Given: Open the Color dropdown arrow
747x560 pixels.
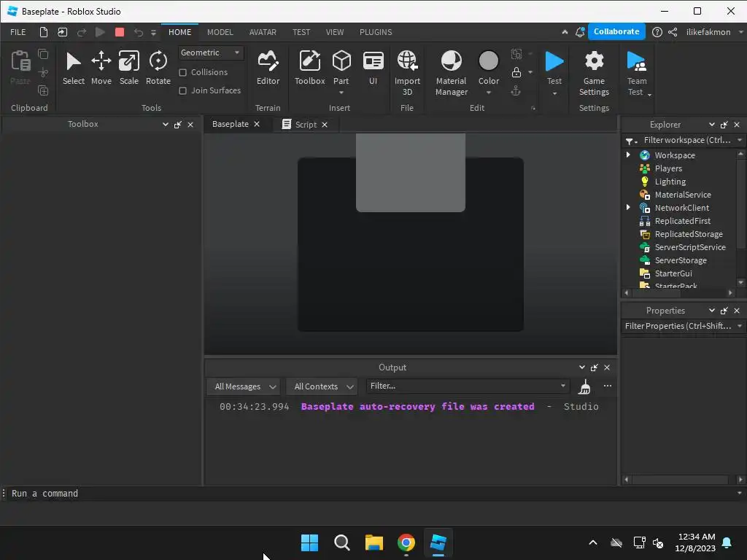Looking at the screenshot, I should [488, 93].
